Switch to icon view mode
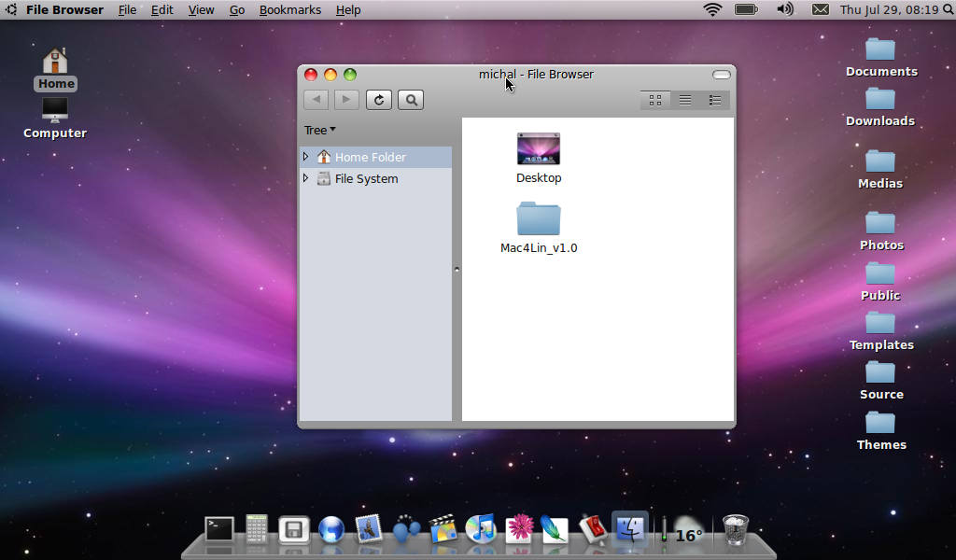This screenshot has height=560, width=956. tap(655, 100)
